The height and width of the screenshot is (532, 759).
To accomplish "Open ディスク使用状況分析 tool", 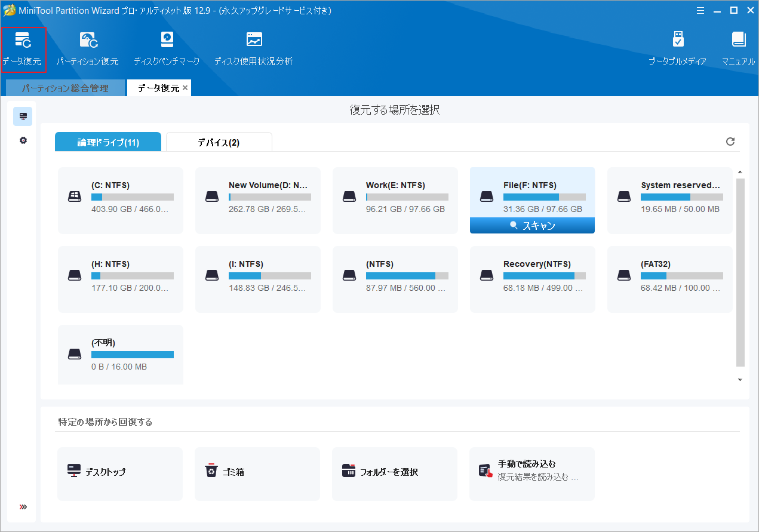I will coord(254,49).
